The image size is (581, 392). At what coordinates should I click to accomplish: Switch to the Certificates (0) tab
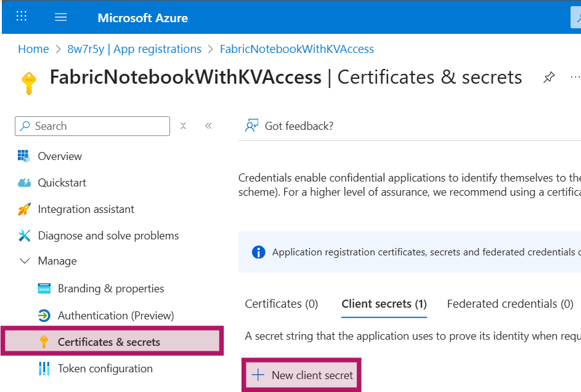point(281,304)
